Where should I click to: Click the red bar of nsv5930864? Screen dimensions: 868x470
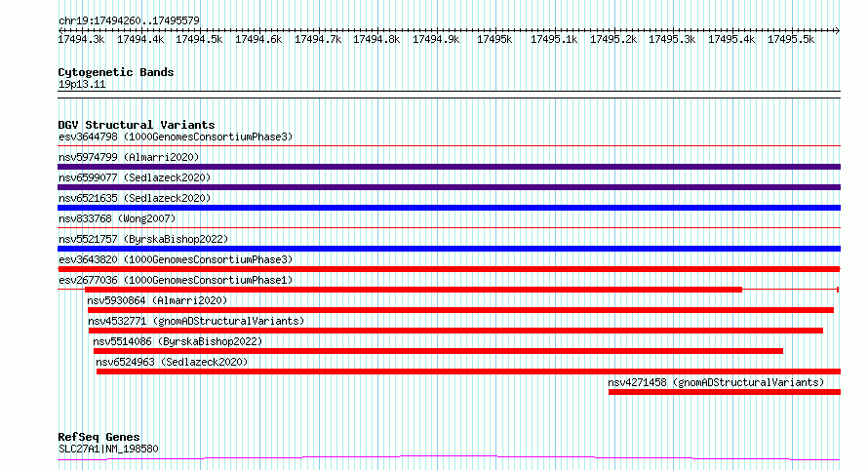tap(460, 310)
